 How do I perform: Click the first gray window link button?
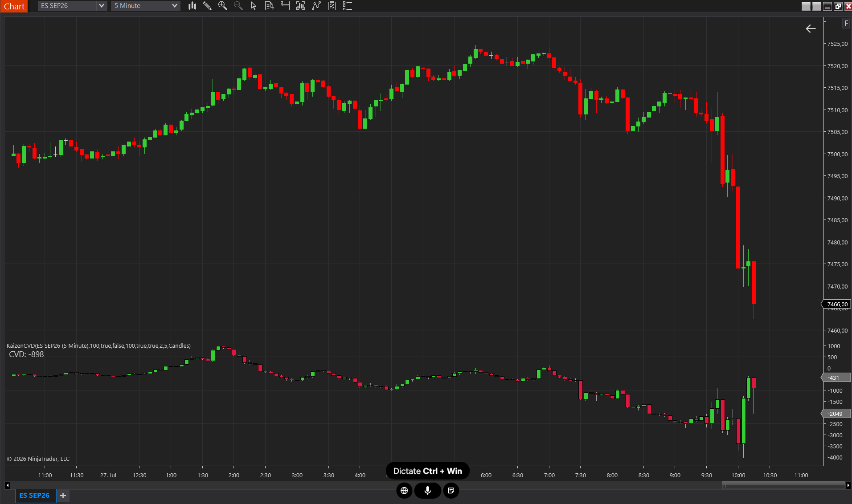(806, 6)
